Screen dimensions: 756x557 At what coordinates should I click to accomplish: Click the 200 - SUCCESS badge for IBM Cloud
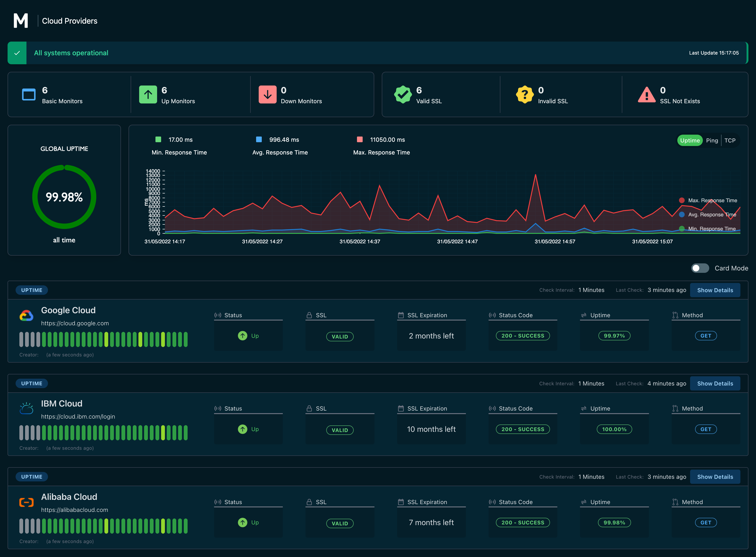(x=523, y=429)
